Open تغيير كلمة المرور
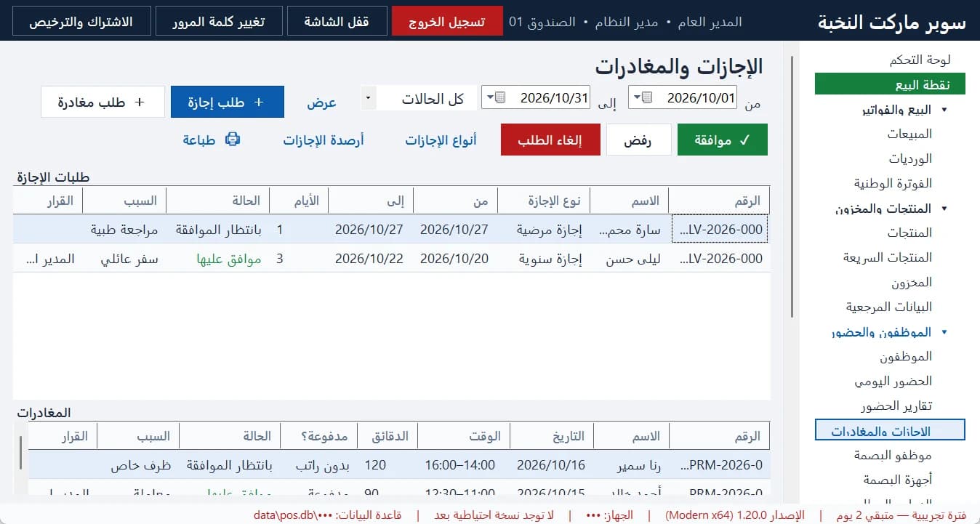The height and width of the screenshot is (524, 980). click(x=219, y=21)
